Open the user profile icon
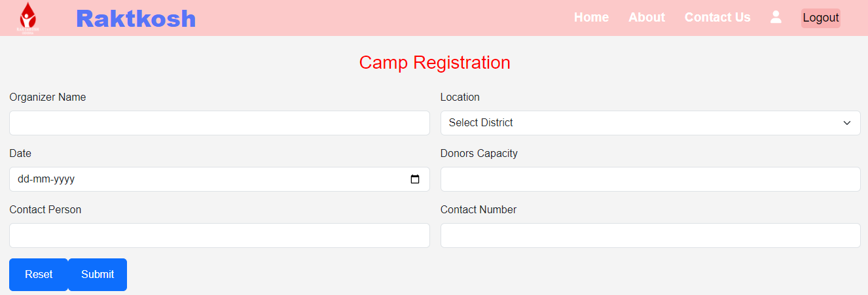This screenshot has height=295, width=868. [776, 17]
